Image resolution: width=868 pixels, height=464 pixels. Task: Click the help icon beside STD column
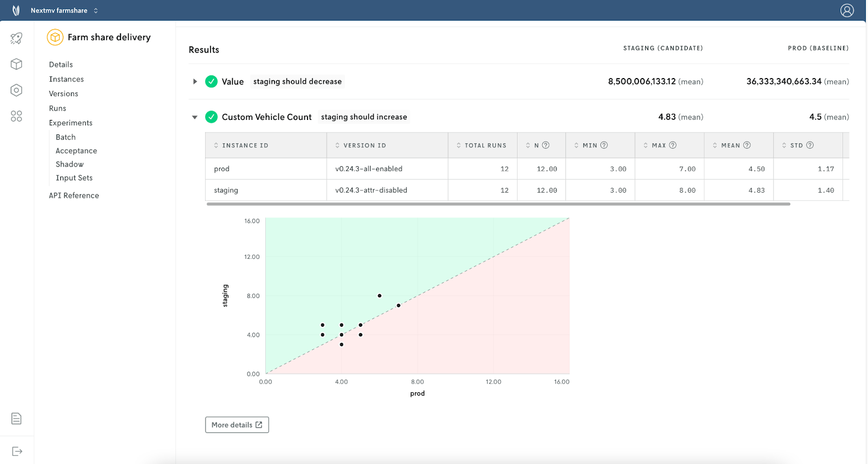(810, 145)
